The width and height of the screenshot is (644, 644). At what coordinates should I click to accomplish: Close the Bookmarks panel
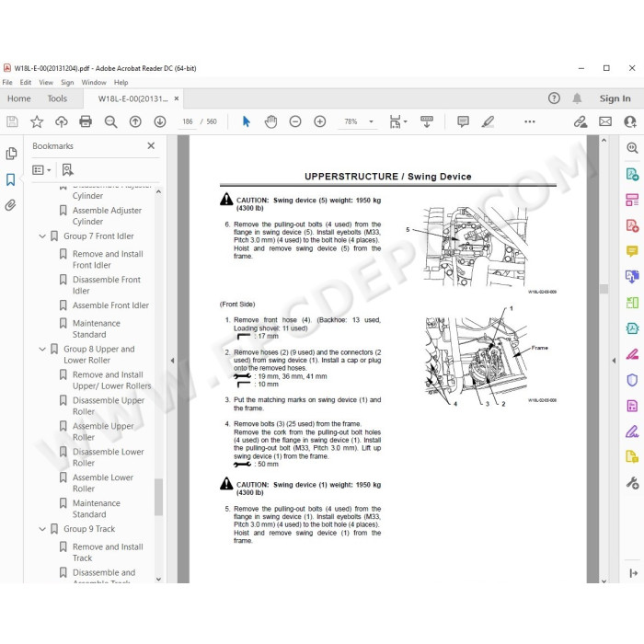[x=151, y=145]
